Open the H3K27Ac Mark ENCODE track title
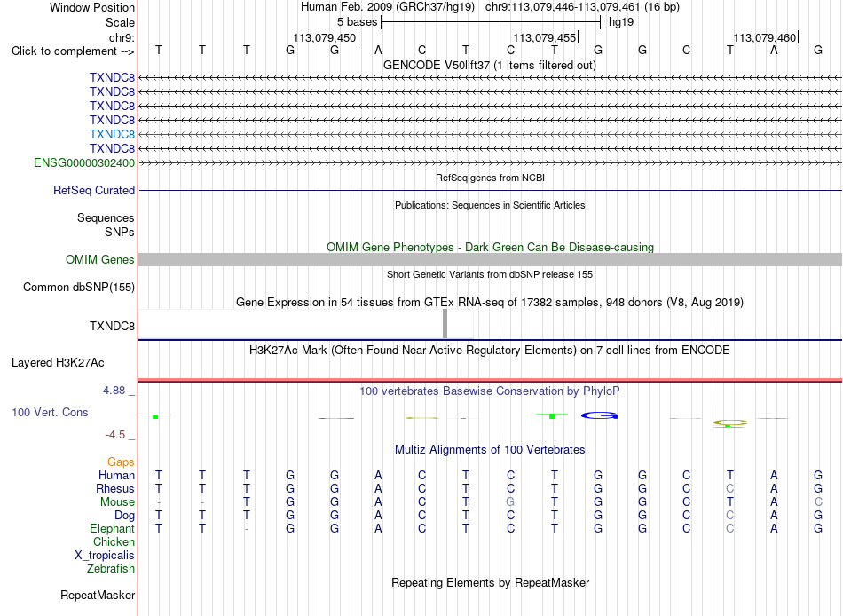 (x=489, y=351)
